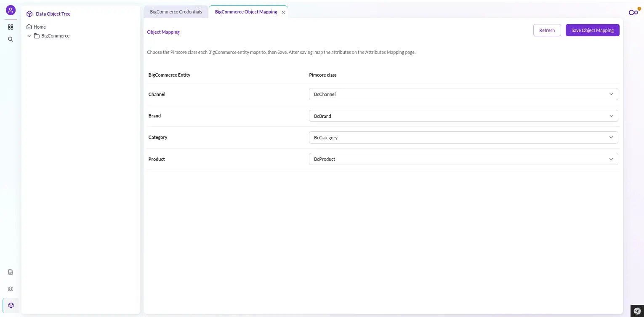Close the BigCommerce Object Mapping tab
The image size is (644, 317).
pyautogui.click(x=283, y=12)
